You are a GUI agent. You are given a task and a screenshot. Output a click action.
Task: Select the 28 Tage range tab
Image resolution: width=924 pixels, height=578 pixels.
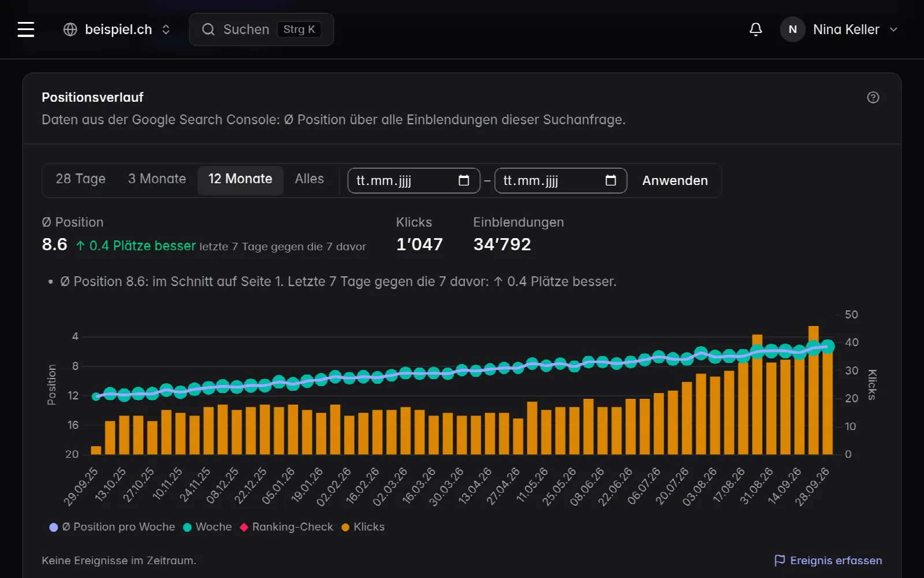[80, 179]
